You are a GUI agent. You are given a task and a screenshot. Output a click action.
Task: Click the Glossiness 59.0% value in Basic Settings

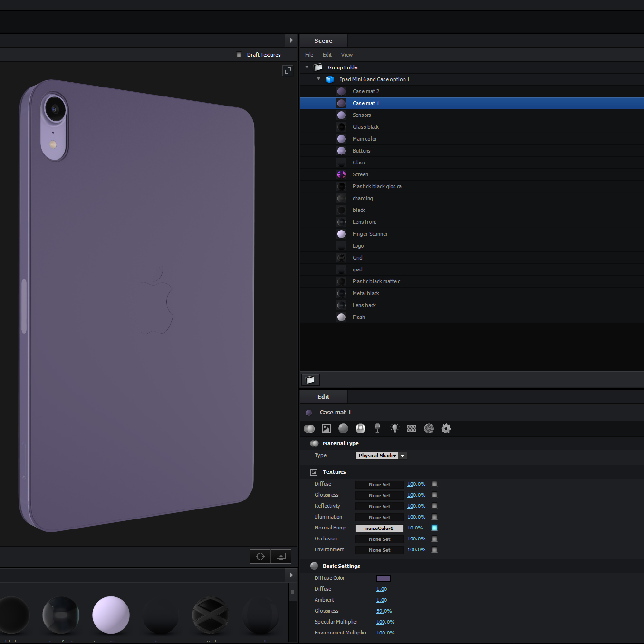coord(384,611)
